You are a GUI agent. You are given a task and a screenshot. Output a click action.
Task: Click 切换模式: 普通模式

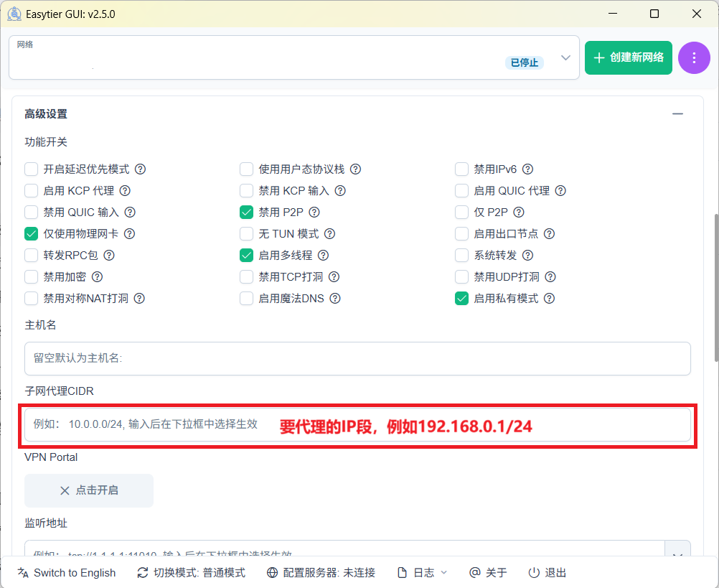tap(191, 573)
